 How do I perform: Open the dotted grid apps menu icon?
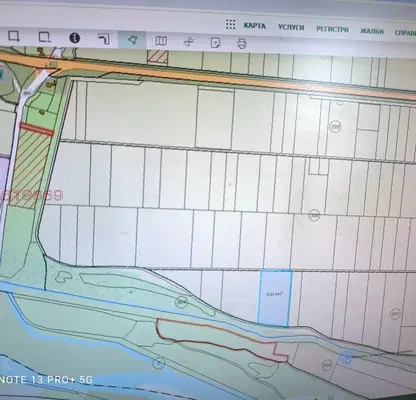230,24
